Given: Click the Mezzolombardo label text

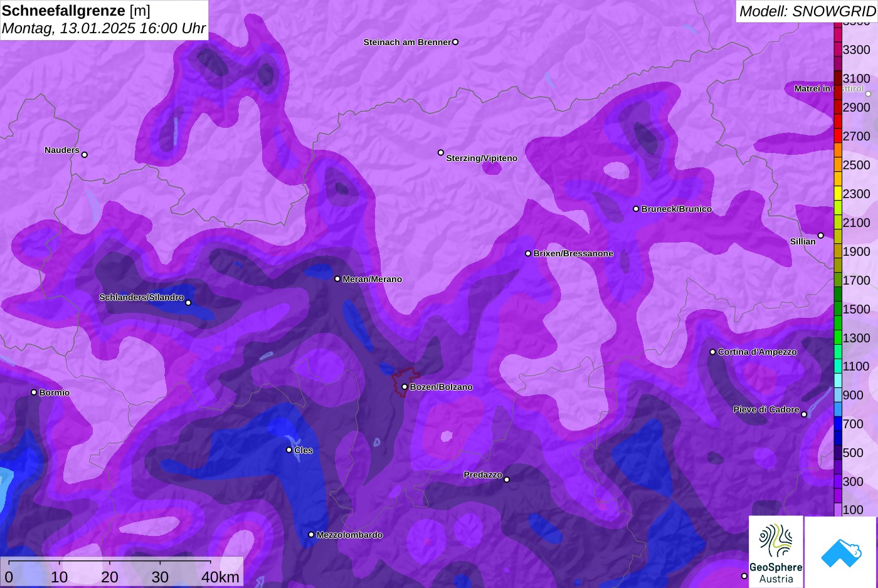Looking at the screenshot, I should [x=349, y=535].
